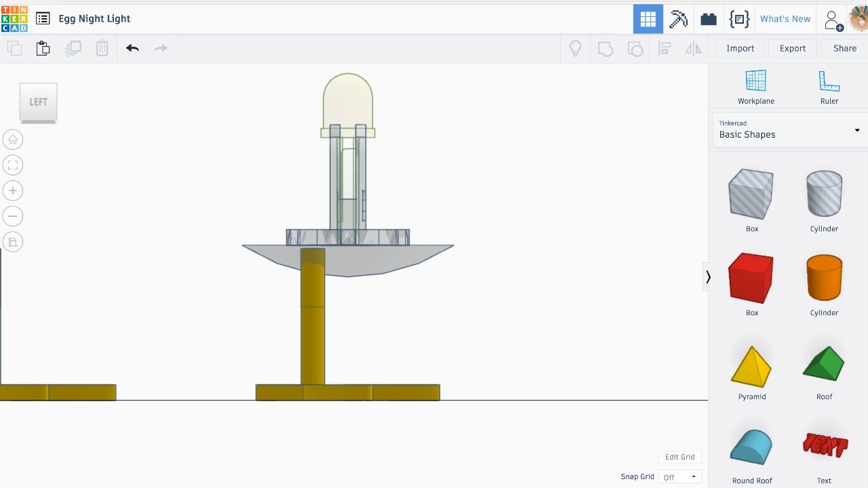
Task: Open the user profile avatar
Action: 859,19
